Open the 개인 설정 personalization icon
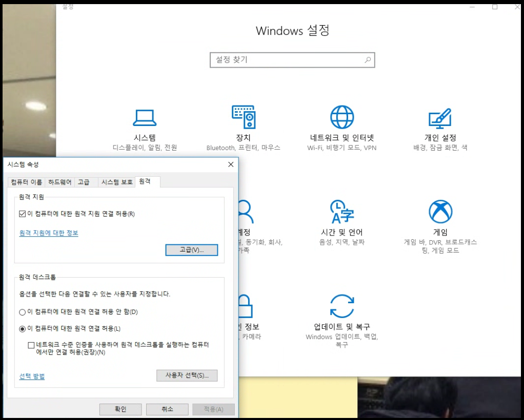This screenshot has width=524, height=420. 439,118
